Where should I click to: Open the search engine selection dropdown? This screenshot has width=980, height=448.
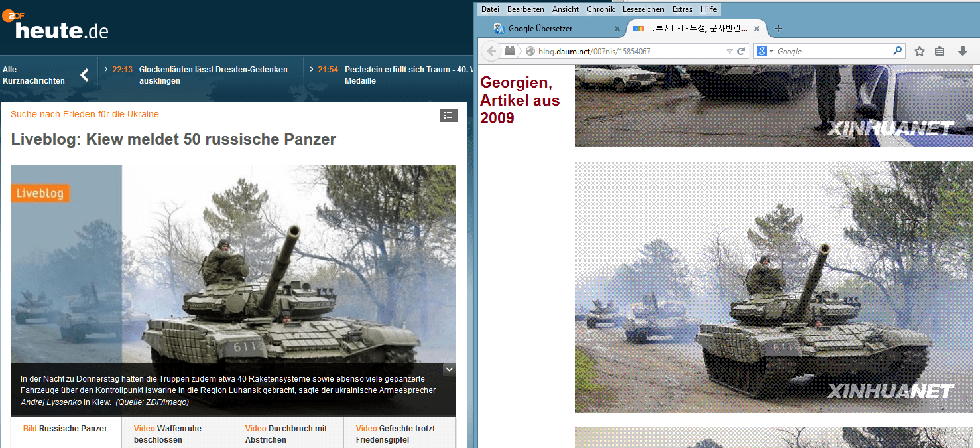(x=771, y=51)
